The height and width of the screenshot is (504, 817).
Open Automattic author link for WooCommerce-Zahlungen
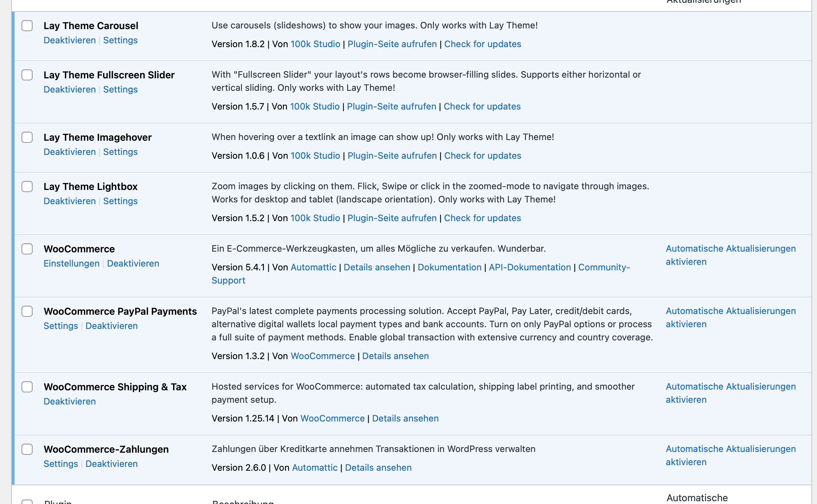click(x=315, y=468)
